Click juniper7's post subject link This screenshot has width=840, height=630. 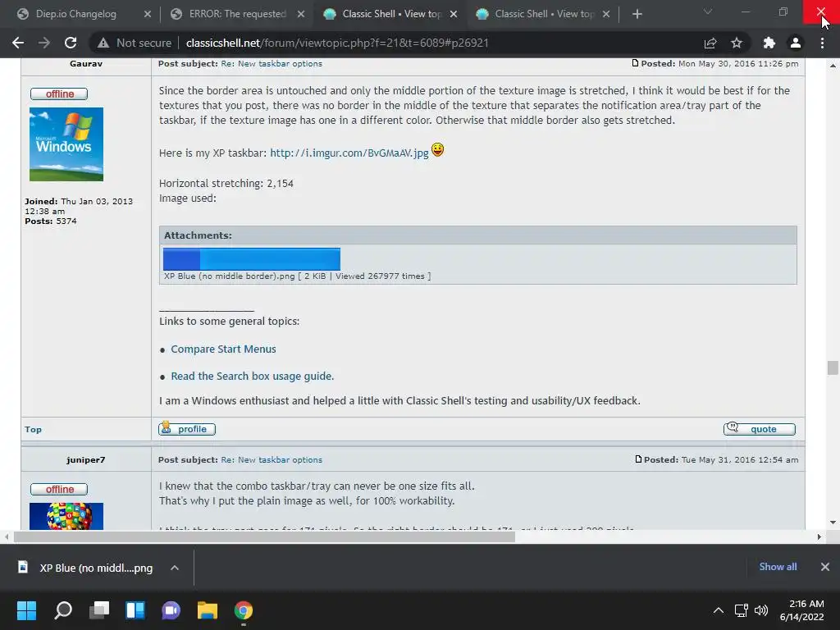click(x=272, y=459)
